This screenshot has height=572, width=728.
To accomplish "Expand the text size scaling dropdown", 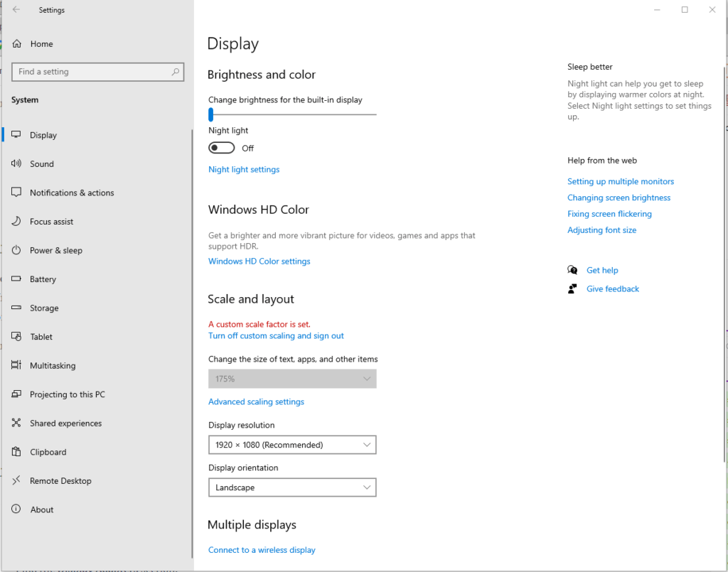I will point(292,378).
